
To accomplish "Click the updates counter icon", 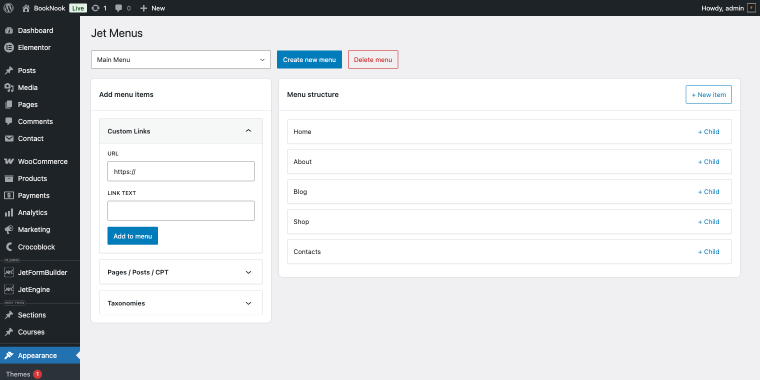I will click(95, 8).
